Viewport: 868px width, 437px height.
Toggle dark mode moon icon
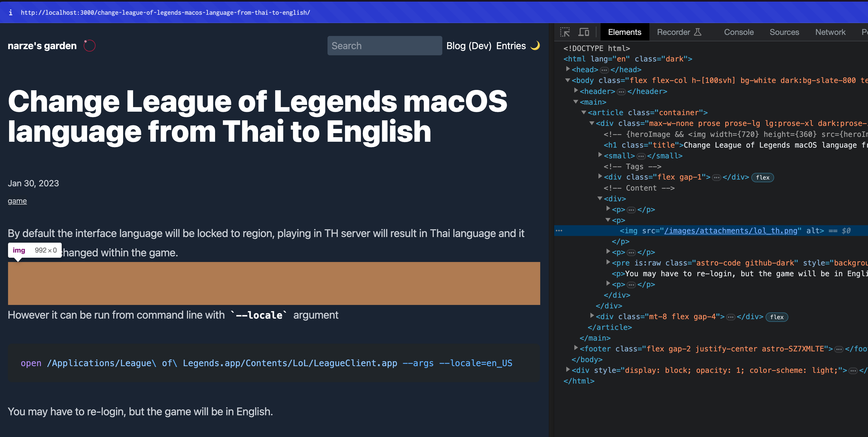[x=535, y=46]
